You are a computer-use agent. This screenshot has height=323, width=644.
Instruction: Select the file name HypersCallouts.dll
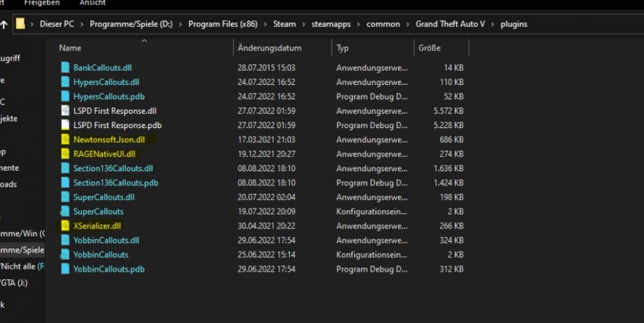[x=106, y=82]
